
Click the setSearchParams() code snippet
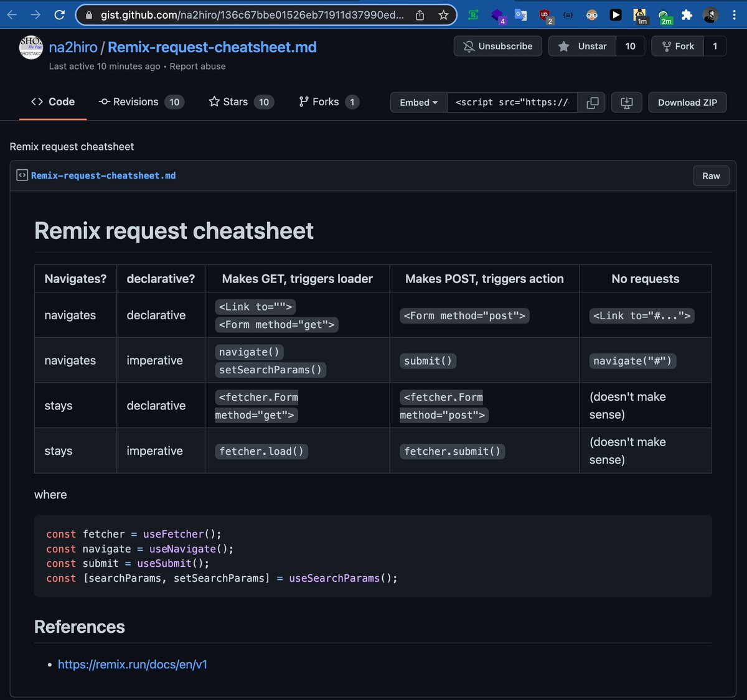pos(270,370)
